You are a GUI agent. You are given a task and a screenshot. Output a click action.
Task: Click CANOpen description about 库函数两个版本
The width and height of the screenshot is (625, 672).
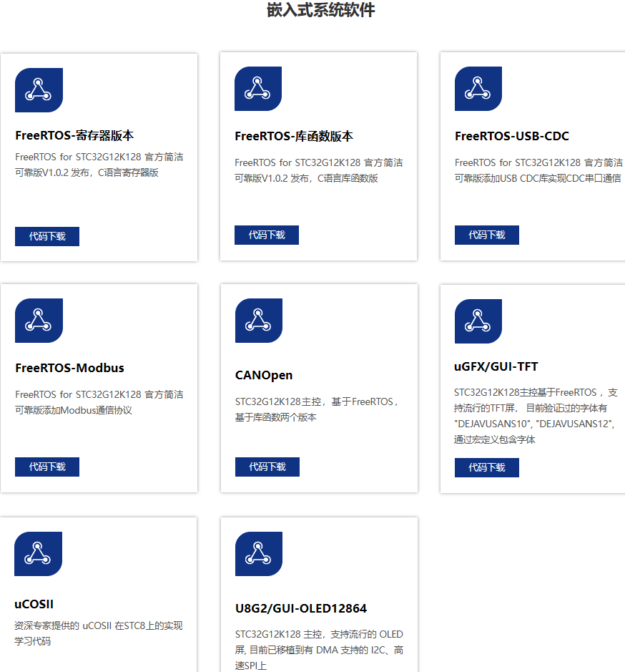click(x=317, y=410)
